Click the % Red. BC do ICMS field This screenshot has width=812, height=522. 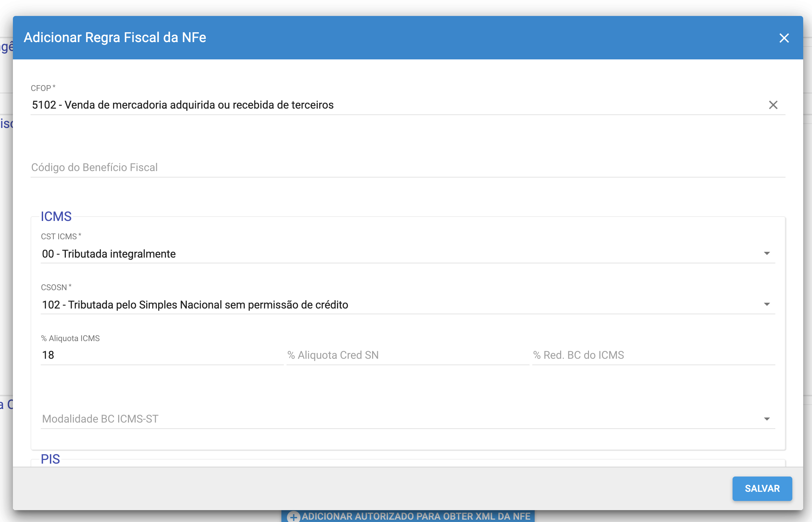click(x=653, y=355)
